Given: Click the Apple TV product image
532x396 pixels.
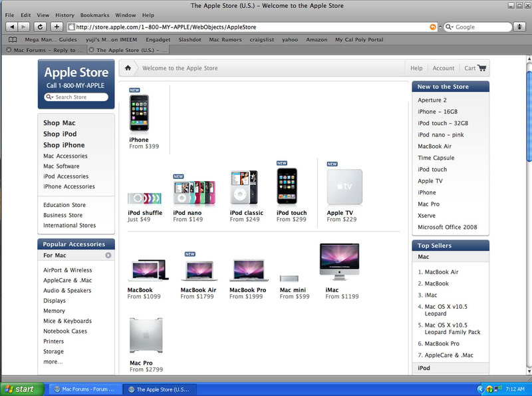Looking at the screenshot, I should (344, 187).
